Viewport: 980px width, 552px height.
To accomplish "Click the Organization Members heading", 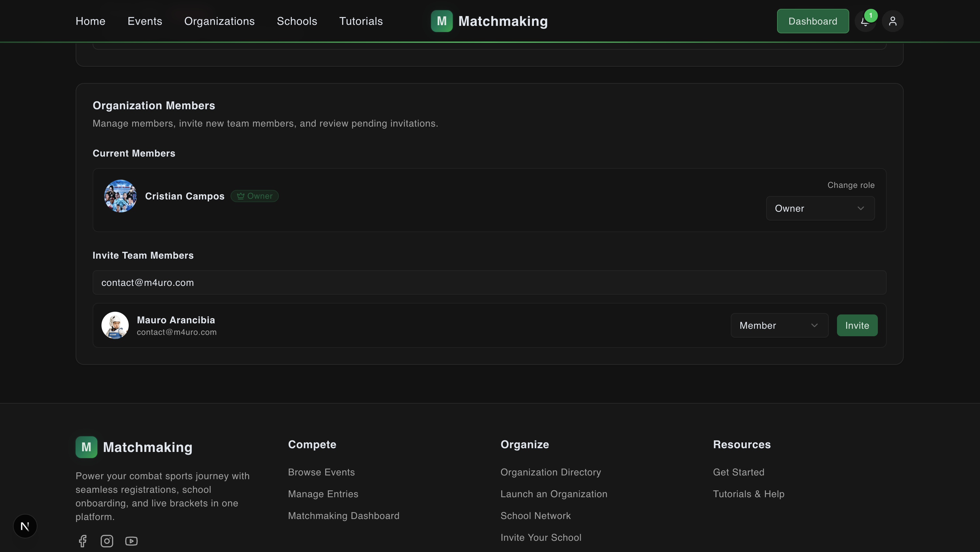I will coord(154,106).
